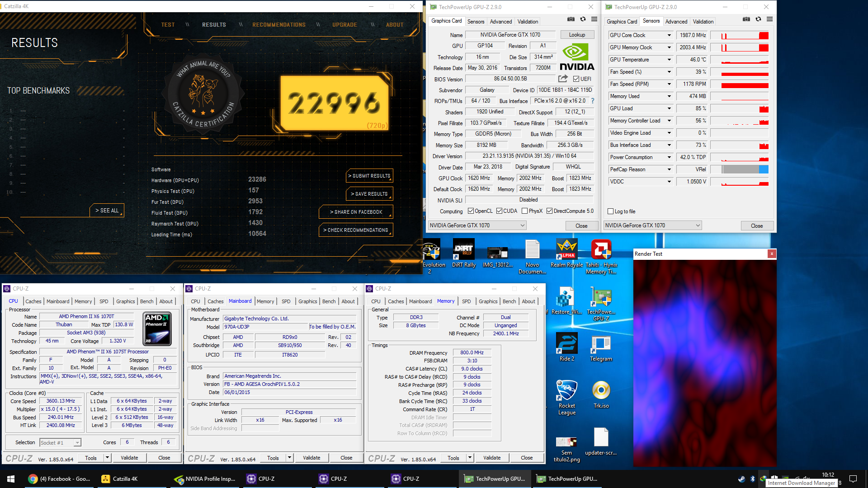Open the notification center icon in taskbar
This screenshot has width=868, height=488.
853,479
